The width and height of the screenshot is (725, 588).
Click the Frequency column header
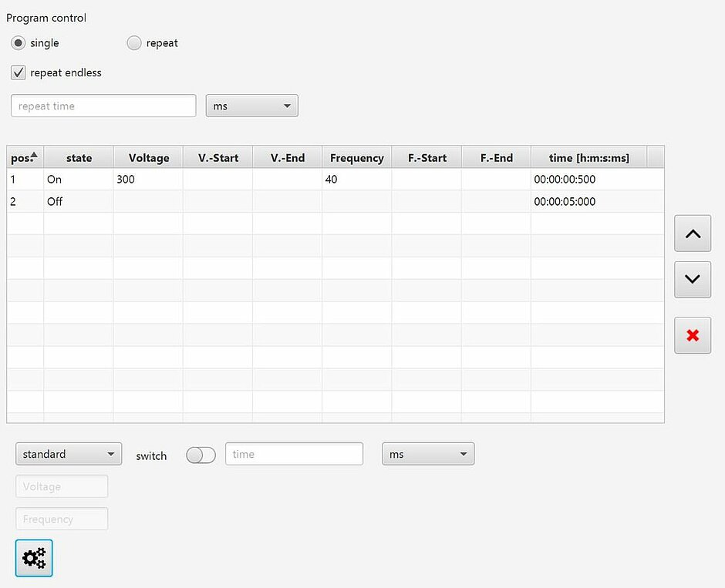click(356, 158)
